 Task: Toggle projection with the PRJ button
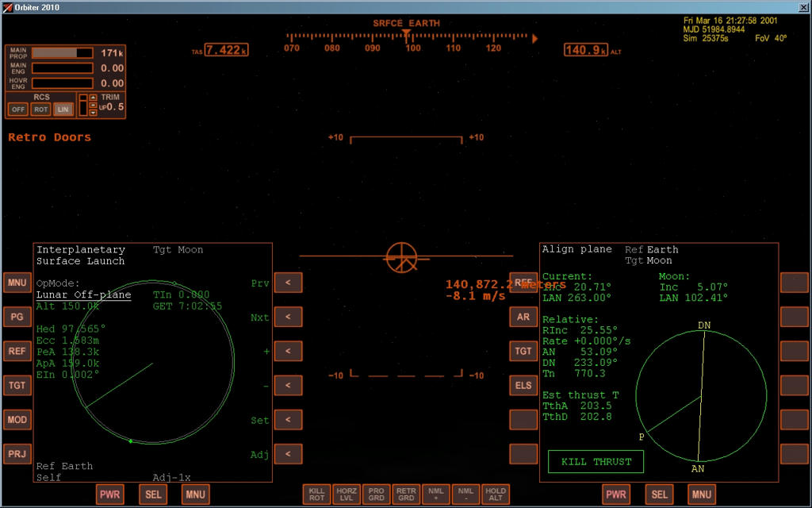[x=17, y=453]
